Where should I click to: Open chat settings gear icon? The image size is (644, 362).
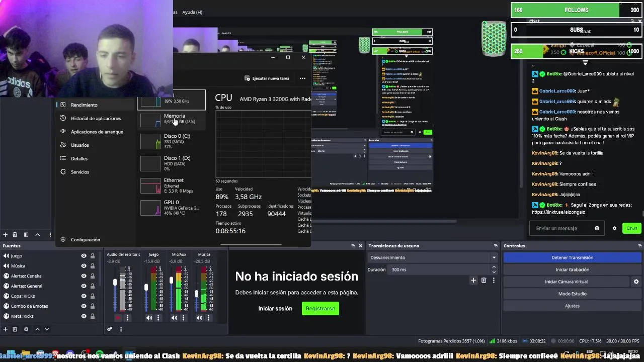pyautogui.click(x=614, y=228)
